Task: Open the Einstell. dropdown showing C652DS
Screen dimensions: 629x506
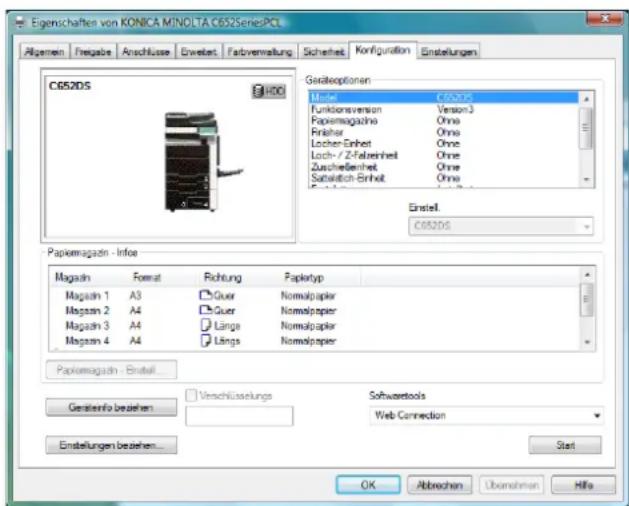Action: tap(501, 226)
